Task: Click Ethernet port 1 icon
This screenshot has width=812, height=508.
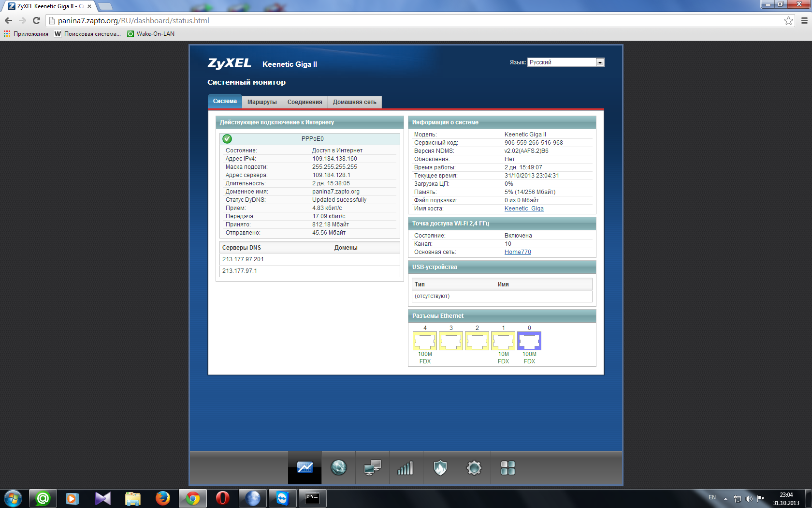Action: (x=503, y=341)
